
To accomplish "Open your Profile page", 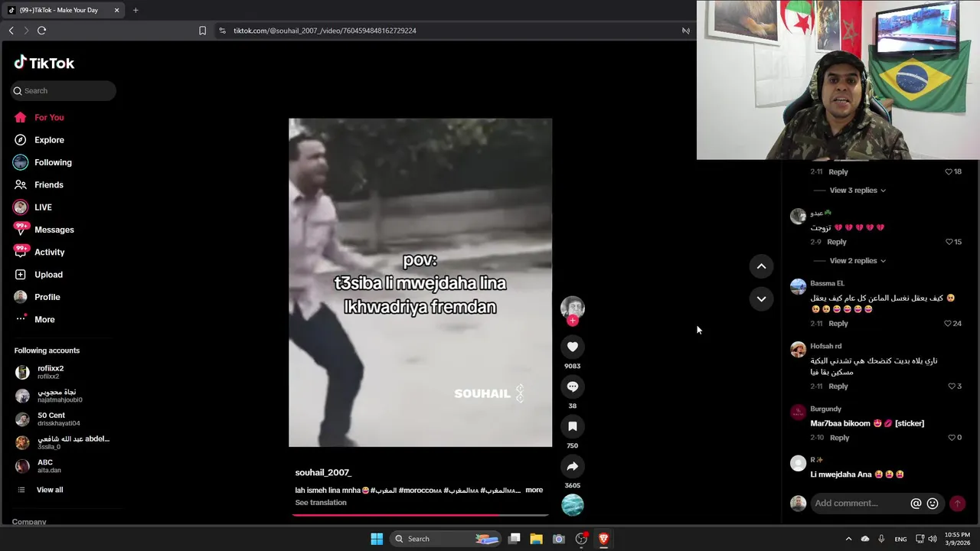I will pyautogui.click(x=37, y=297).
